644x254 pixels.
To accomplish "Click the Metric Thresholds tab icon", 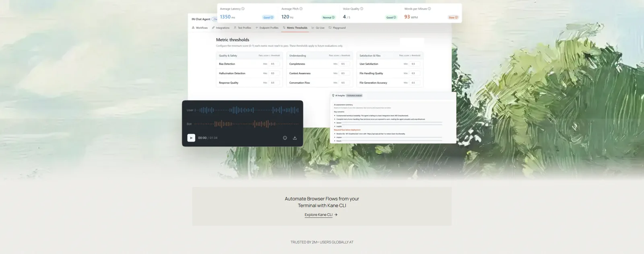I will click(x=284, y=28).
